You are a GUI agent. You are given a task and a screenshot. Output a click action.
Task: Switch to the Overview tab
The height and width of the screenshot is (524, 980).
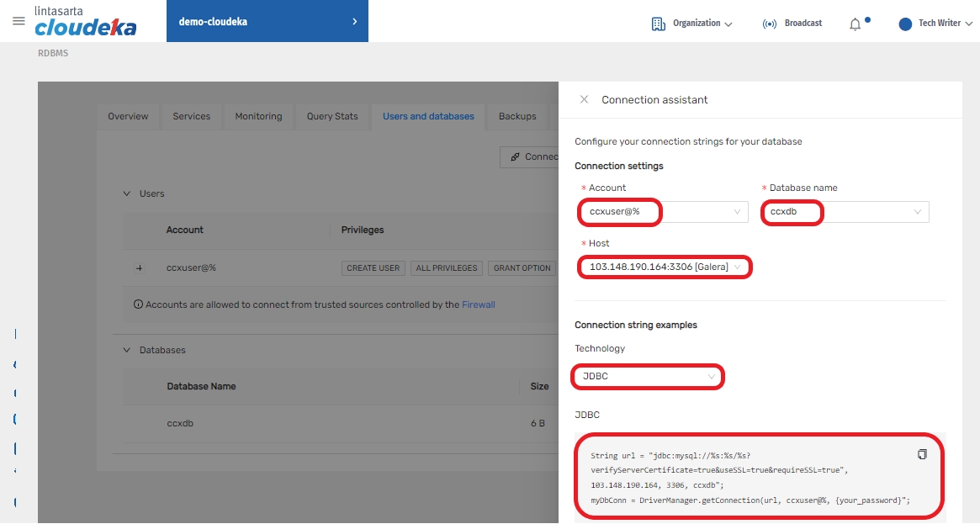[128, 116]
